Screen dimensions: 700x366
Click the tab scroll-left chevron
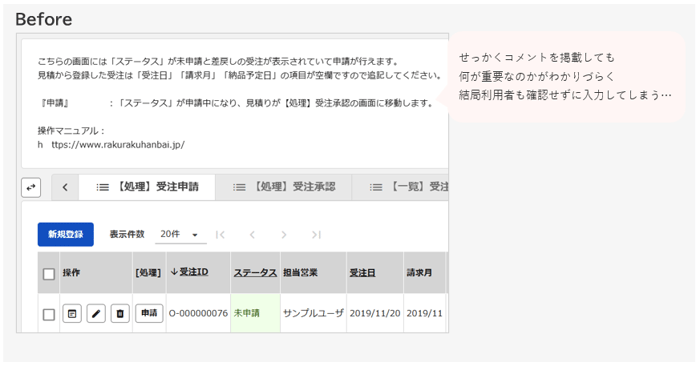pyautogui.click(x=65, y=187)
